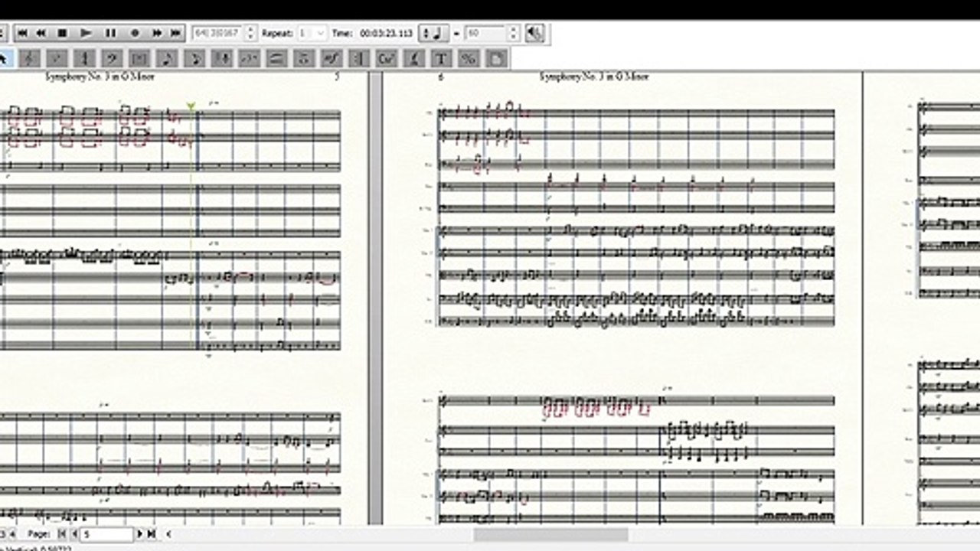
Task: Select the repeat barline tool
Action: pos(358,58)
